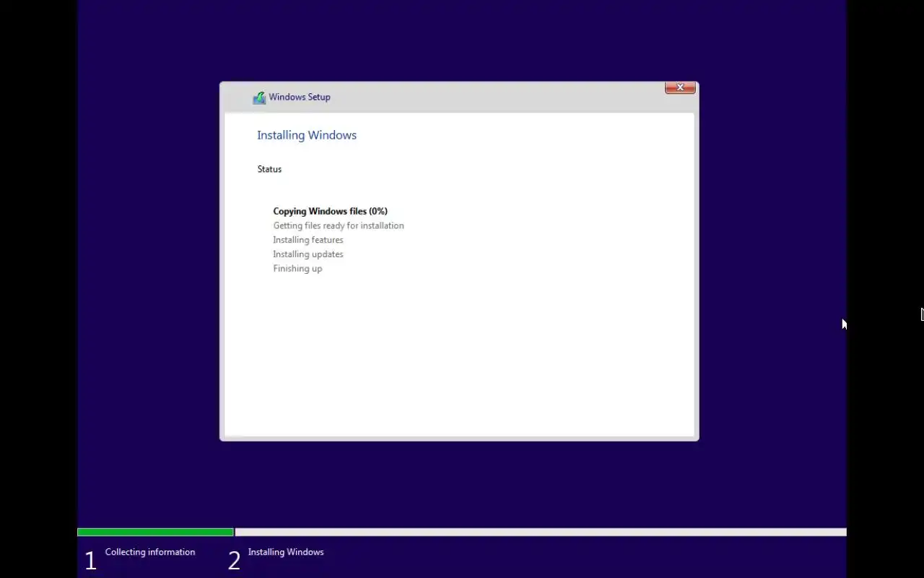Click the 'Installing updates' step text
The height and width of the screenshot is (578, 924).
[308, 254]
